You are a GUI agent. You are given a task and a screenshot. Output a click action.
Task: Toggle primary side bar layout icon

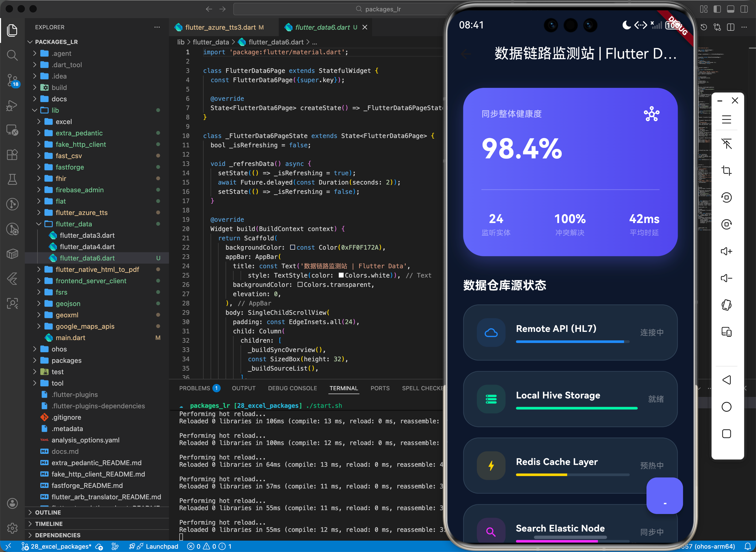click(717, 9)
